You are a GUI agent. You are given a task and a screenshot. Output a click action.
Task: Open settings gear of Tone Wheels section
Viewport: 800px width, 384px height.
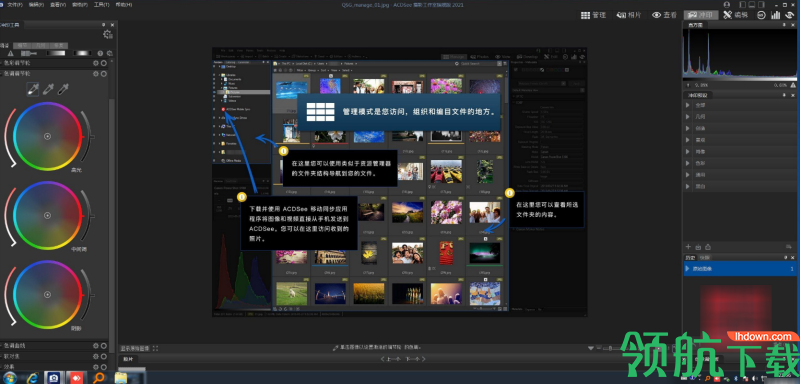tap(95, 73)
